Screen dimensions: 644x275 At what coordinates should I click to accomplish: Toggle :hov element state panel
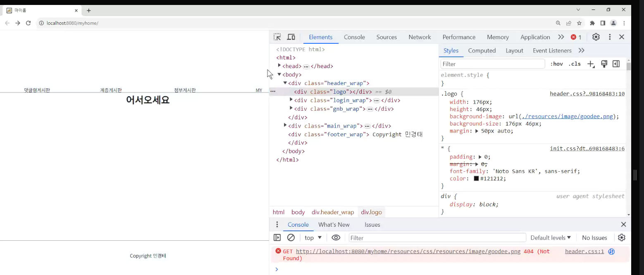tap(557, 64)
